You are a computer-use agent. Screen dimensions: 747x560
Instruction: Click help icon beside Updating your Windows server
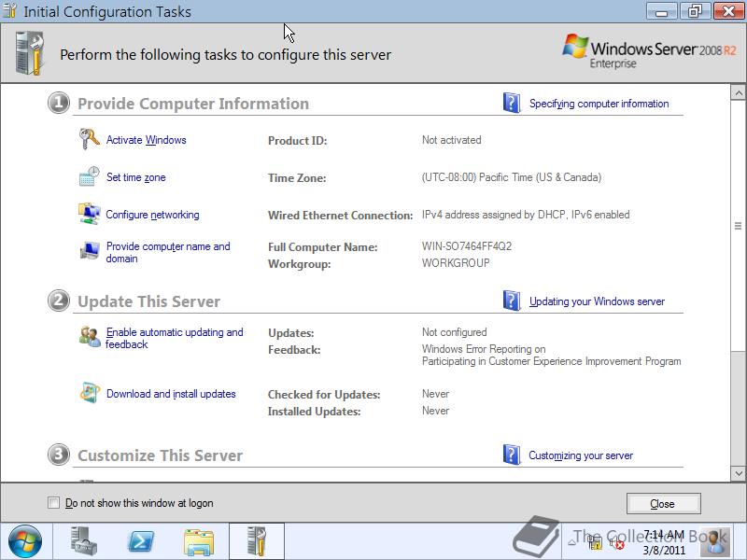tap(512, 301)
